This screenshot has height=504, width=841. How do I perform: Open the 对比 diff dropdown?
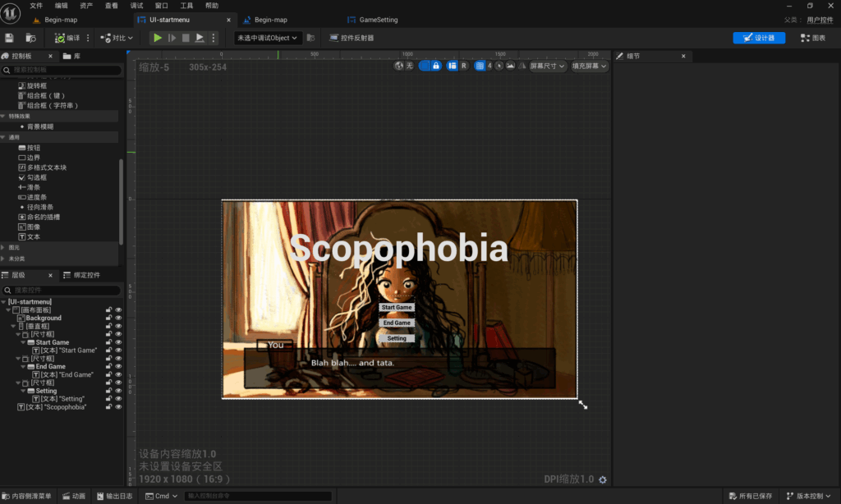coord(117,38)
